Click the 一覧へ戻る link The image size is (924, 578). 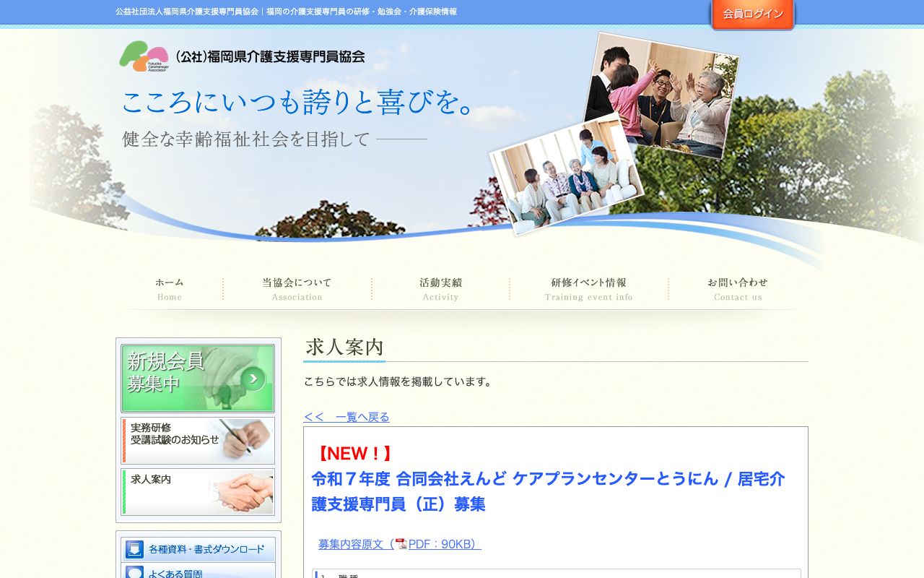pyautogui.click(x=346, y=417)
